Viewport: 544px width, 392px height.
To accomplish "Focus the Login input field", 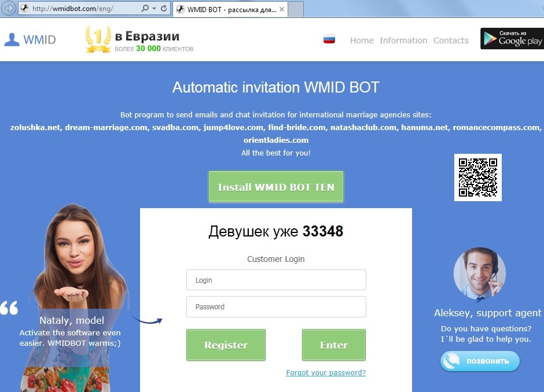I will pyautogui.click(x=276, y=280).
